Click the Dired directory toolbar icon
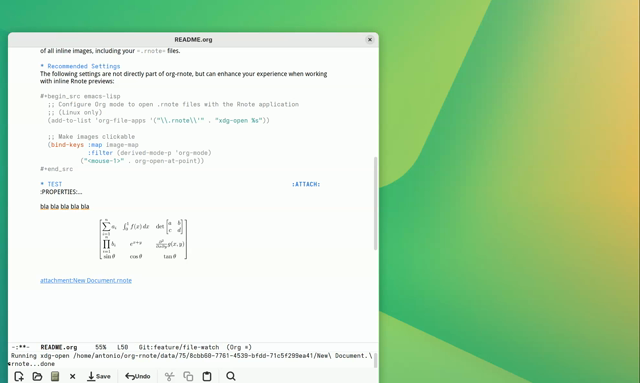The width and height of the screenshot is (640, 383). [x=55, y=376]
